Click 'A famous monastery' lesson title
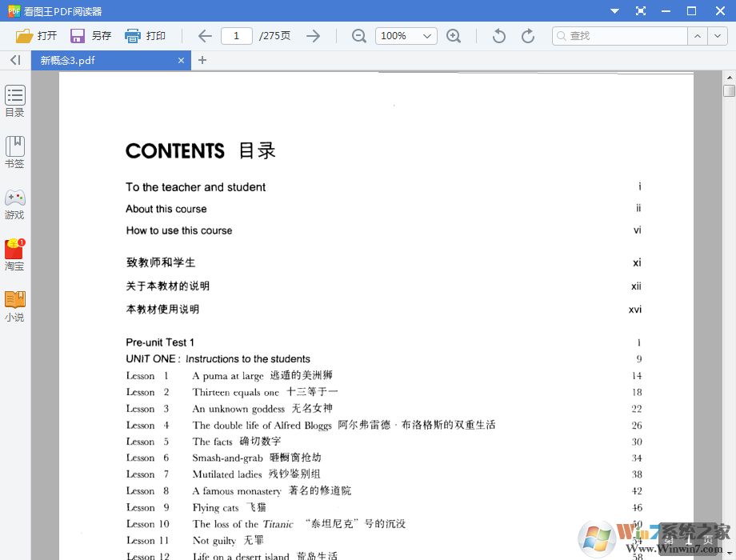 pos(237,491)
